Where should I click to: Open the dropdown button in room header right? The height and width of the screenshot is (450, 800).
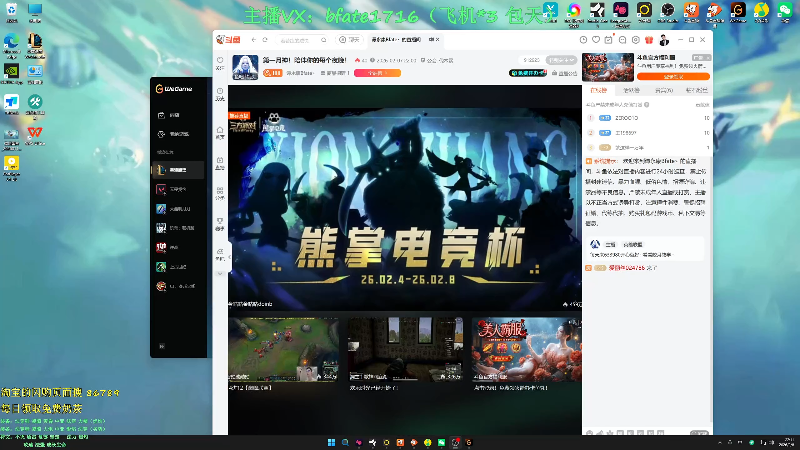click(561, 60)
